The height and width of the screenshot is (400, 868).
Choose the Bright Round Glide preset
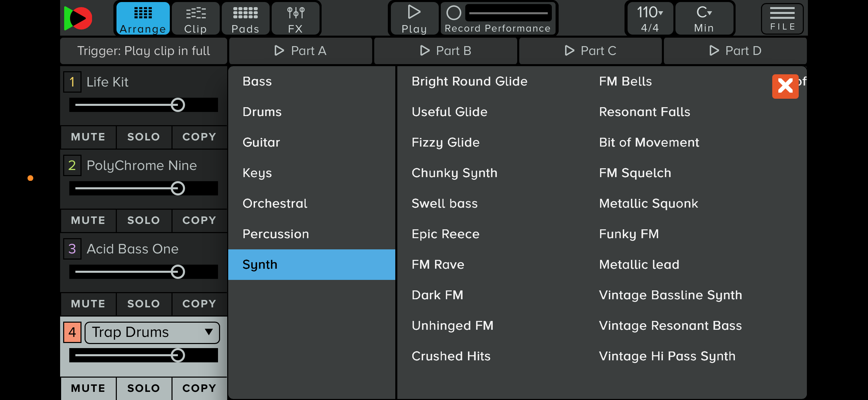pyautogui.click(x=470, y=81)
